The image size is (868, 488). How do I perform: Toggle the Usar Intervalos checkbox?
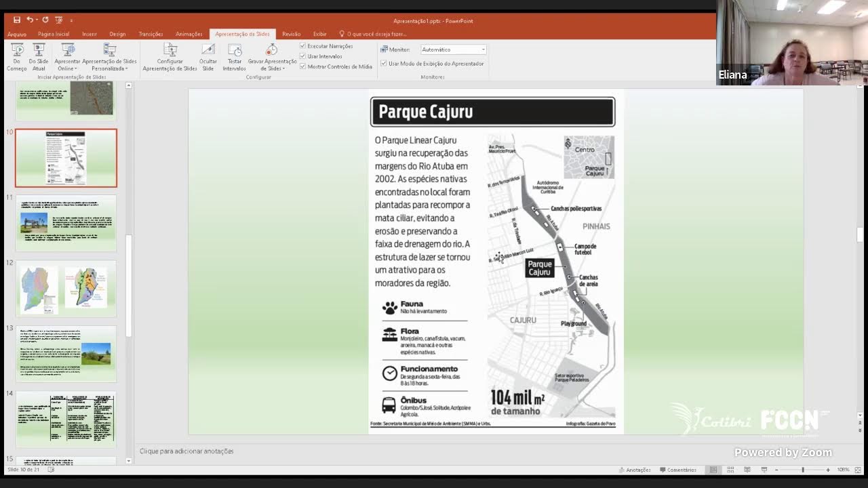tap(303, 56)
